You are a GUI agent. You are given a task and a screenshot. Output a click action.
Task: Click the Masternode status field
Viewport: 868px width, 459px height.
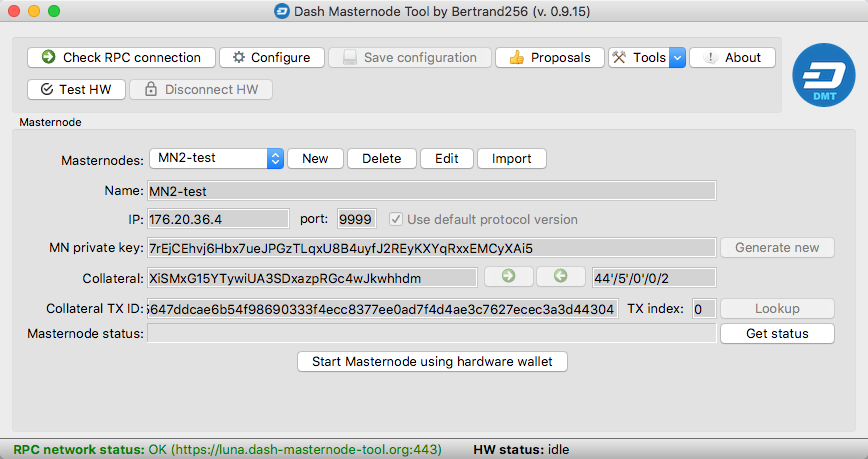coord(432,333)
